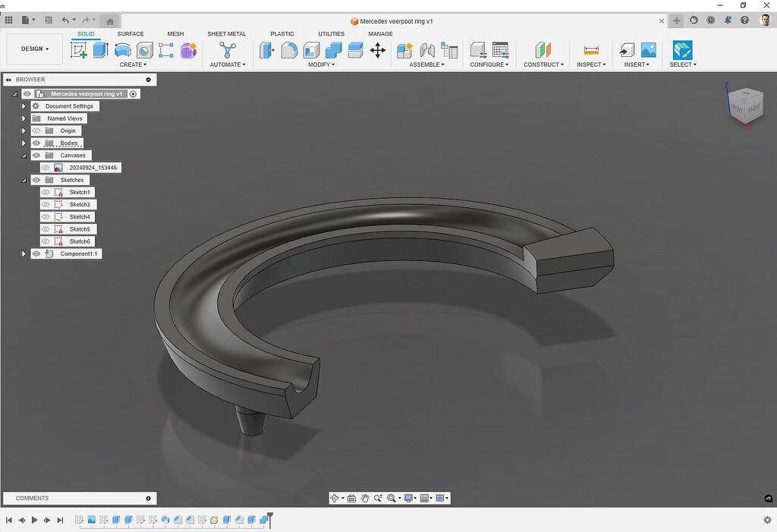The width and height of the screenshot is (777, 532).
Task: Open the CREATE dropdown menu
Action: (x=133, y=65)
